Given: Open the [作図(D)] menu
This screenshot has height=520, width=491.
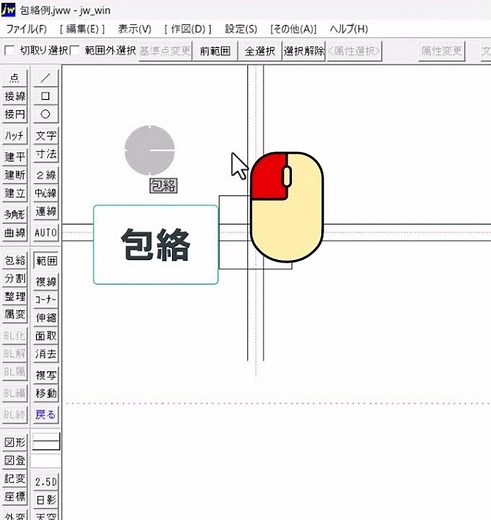Looking at the screenshot, I should click(x=188, y=29).
